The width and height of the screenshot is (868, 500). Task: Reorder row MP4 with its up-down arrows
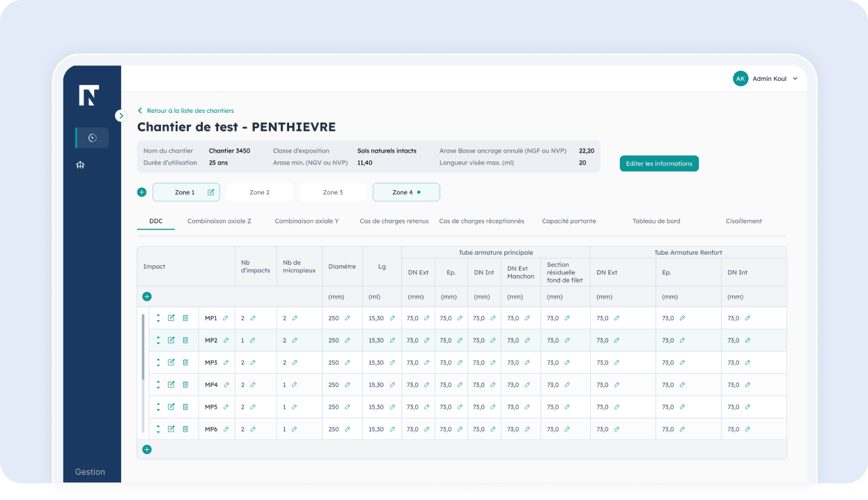(x=158, y=385)
